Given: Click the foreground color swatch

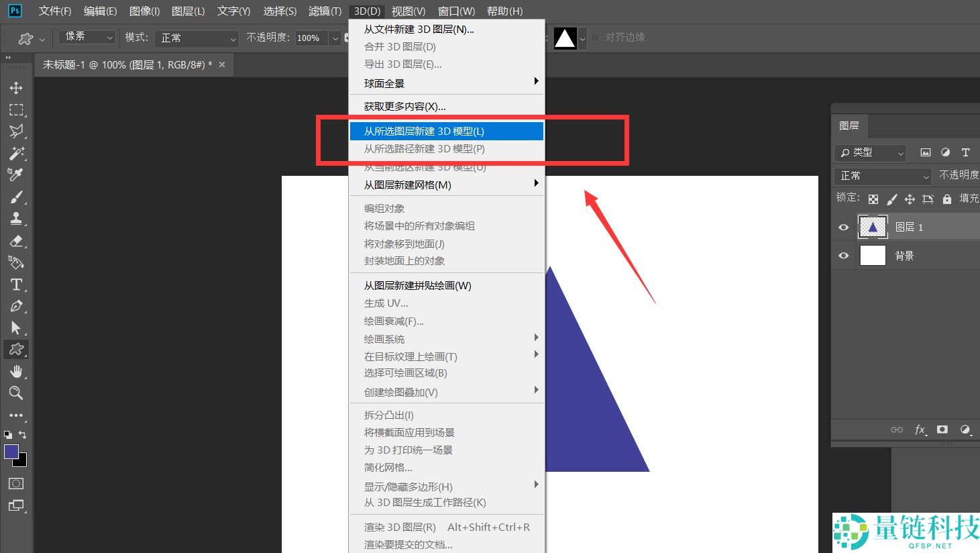Looking at the screenshot, I should (11, 452).
